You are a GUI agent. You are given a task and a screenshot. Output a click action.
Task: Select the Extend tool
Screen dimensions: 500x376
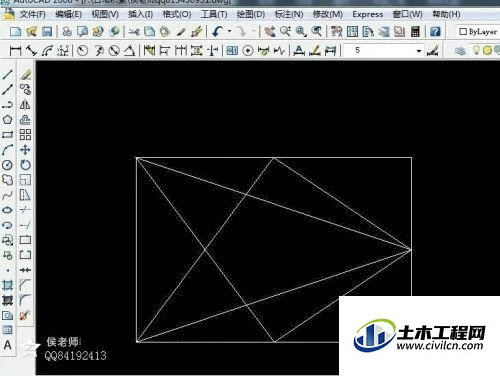(25, 225)
